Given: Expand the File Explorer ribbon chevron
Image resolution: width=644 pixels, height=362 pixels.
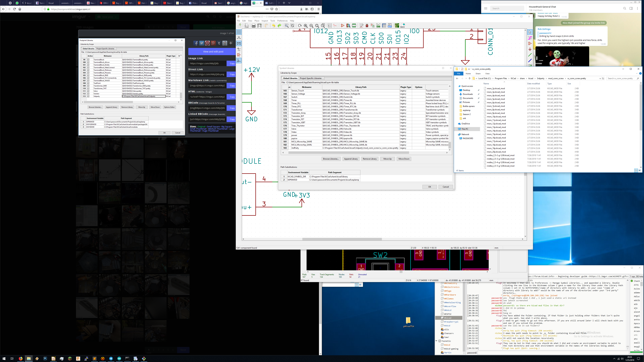Looking at the screenshot, I should (x=637, y=73).
